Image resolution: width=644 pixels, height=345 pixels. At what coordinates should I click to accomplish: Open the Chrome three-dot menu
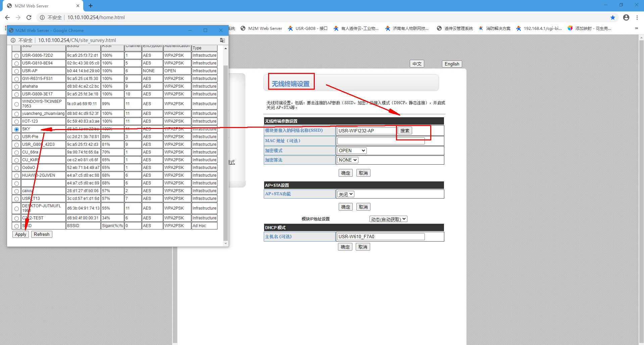(x=637, y=17)
